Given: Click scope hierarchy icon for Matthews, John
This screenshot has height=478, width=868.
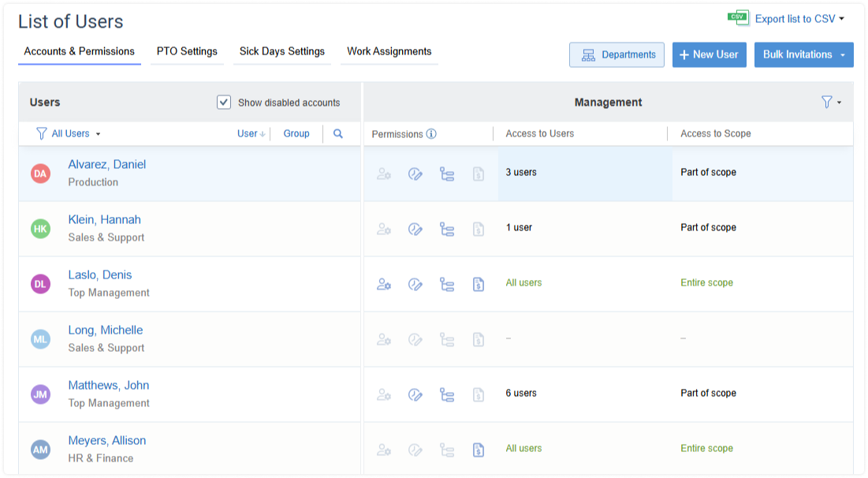Looking at the screenshot, I should (x=447, y=394).
